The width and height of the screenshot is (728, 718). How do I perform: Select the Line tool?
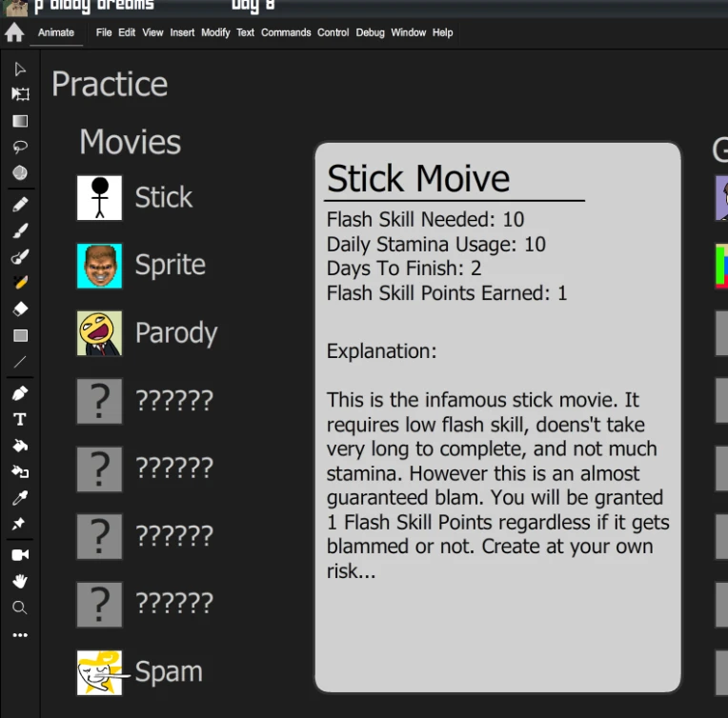[x=20, y=362]
